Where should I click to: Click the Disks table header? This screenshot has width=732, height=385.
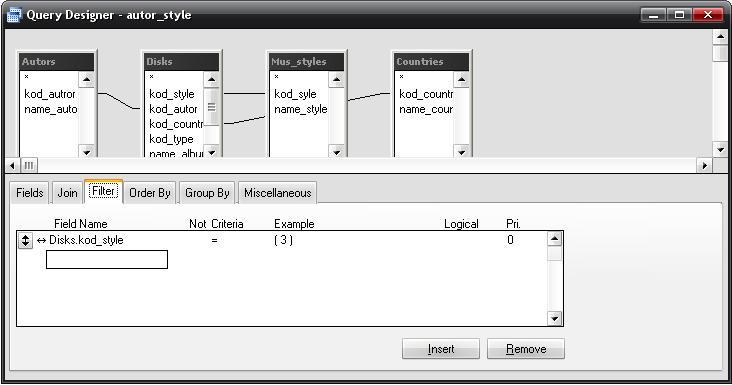click(182, 62)
